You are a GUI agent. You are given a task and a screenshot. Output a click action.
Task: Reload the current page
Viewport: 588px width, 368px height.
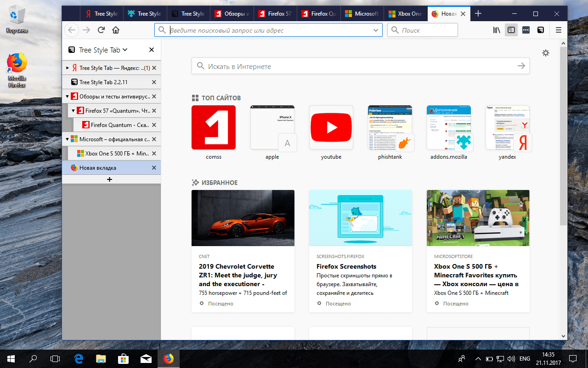(101, 30)
